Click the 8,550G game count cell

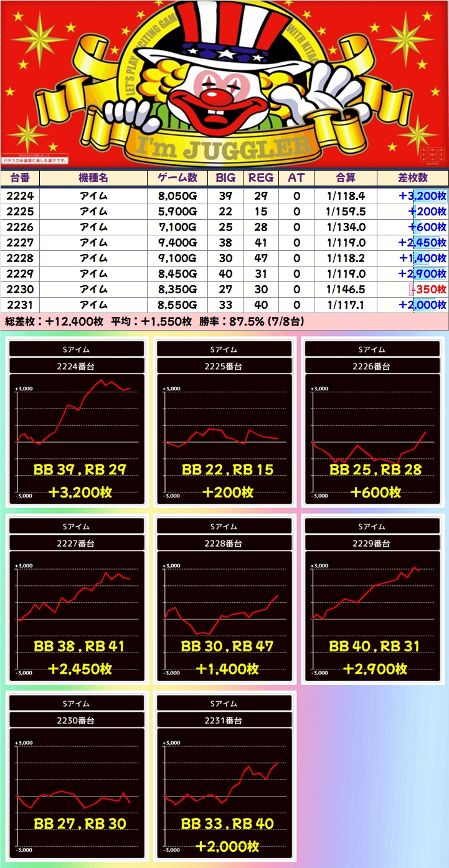(x=177, y=305)
